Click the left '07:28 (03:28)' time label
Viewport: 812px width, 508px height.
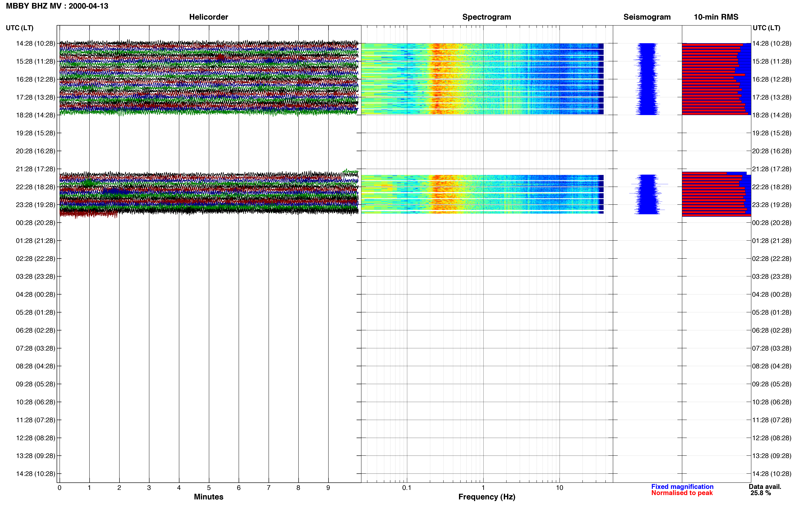35,348
